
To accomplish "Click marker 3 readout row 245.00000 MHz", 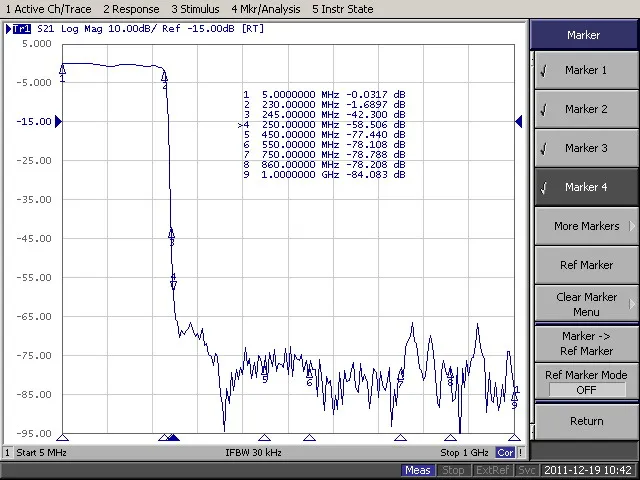I will pos(324,115).
